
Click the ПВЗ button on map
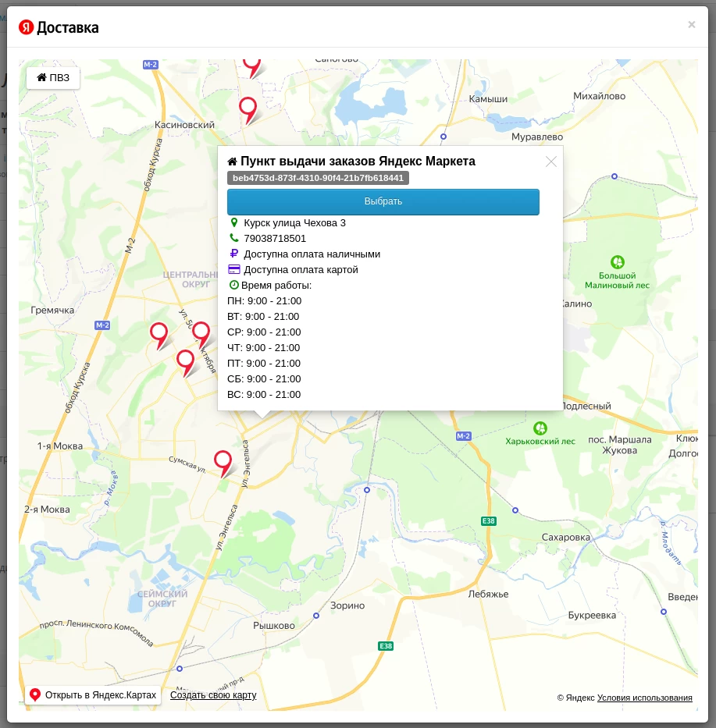tap(53, 77)
